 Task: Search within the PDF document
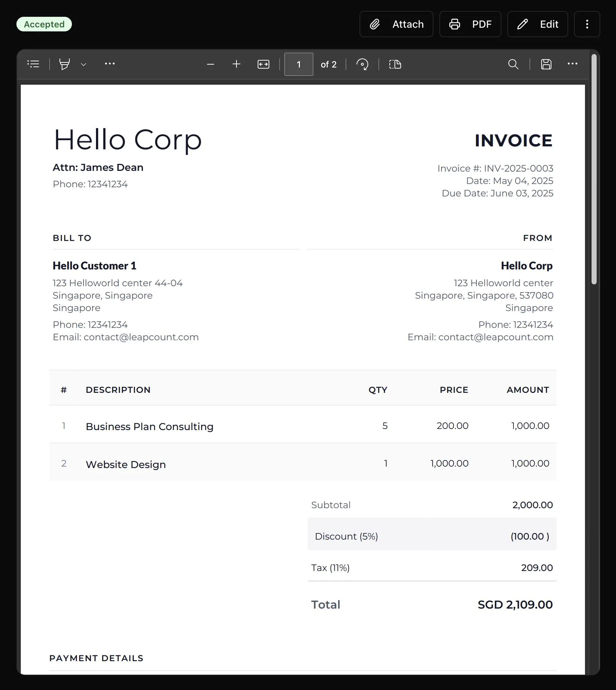pyautogui.click(x=513, y=64)
